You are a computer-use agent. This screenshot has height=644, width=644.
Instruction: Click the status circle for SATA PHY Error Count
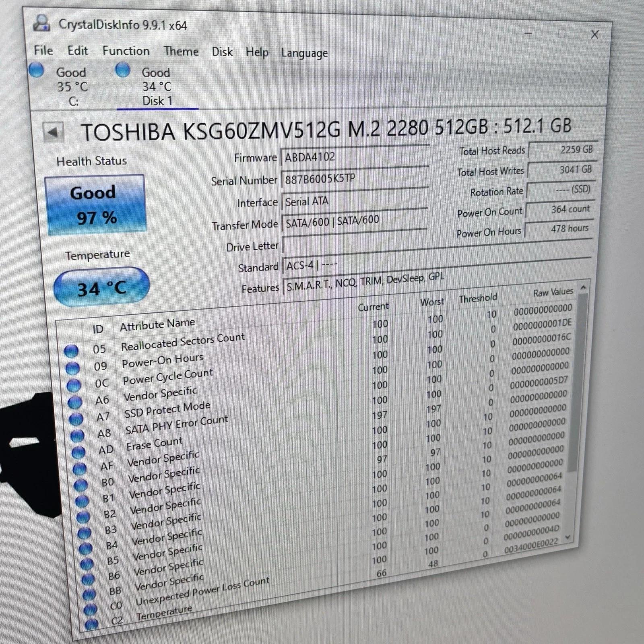point(77,436)
